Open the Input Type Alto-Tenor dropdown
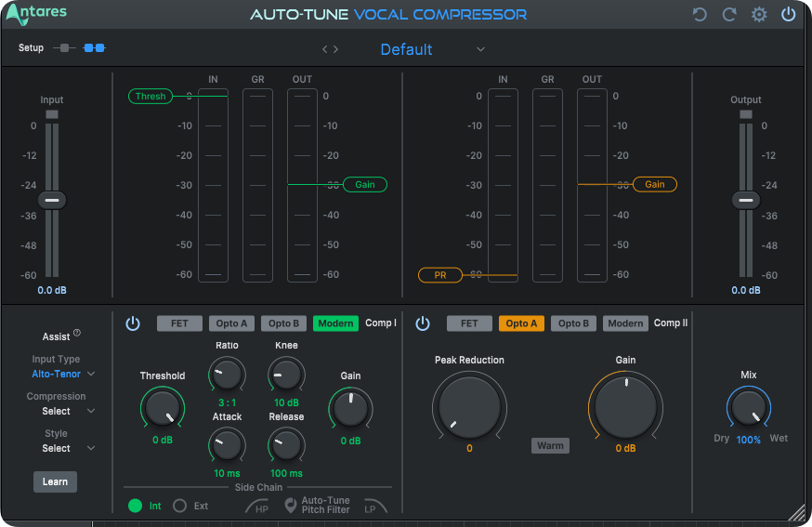The width and height of the screenshot is (812, 527). pos(63,375)
